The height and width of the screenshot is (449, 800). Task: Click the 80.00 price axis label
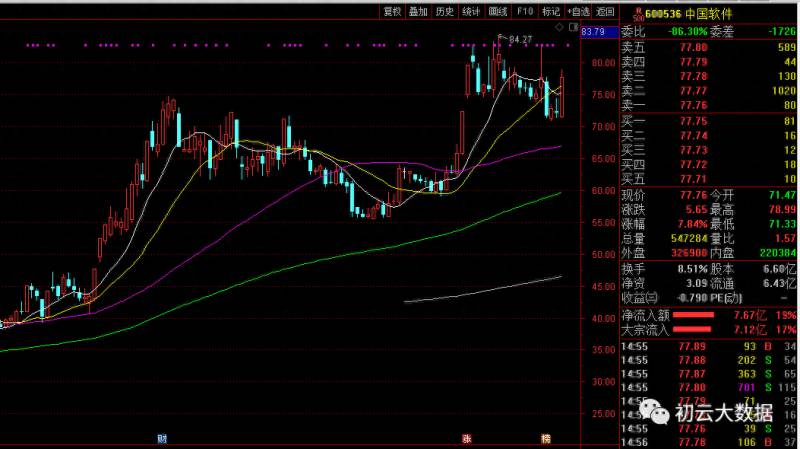point(603,63)
